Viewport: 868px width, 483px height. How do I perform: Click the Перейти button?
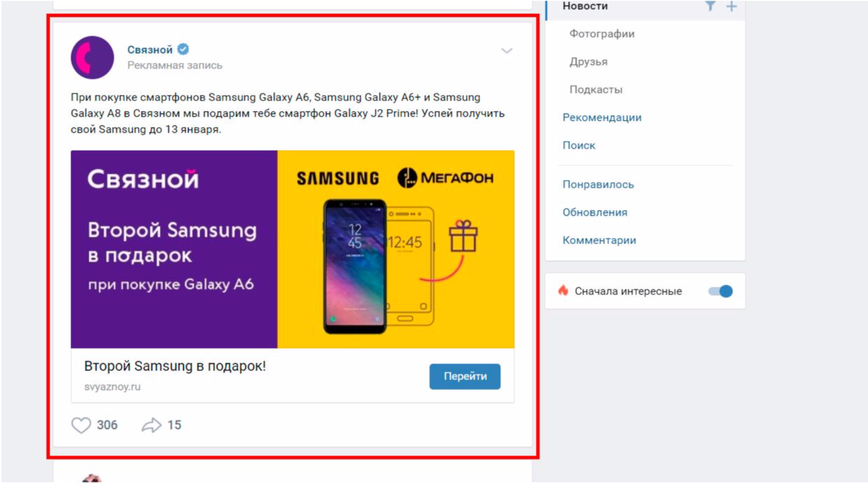pos(465,376)
